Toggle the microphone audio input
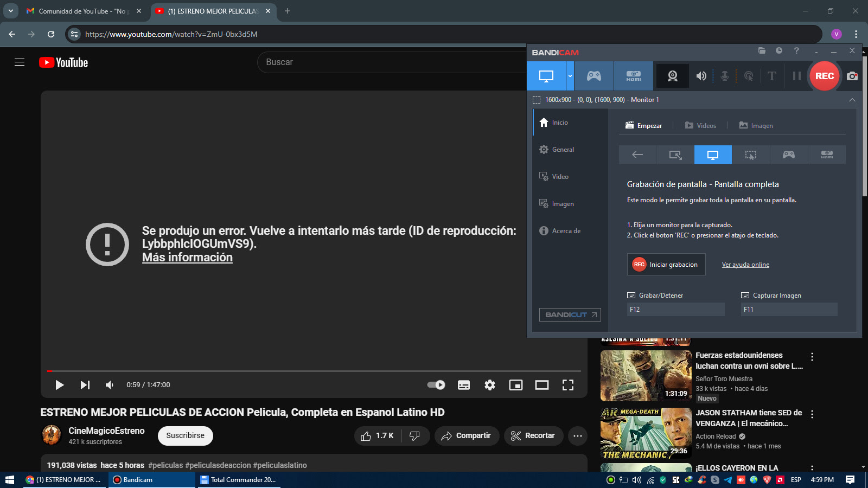Screen dimensions: 868x488 pyautogui.click(x=725, y=76)
